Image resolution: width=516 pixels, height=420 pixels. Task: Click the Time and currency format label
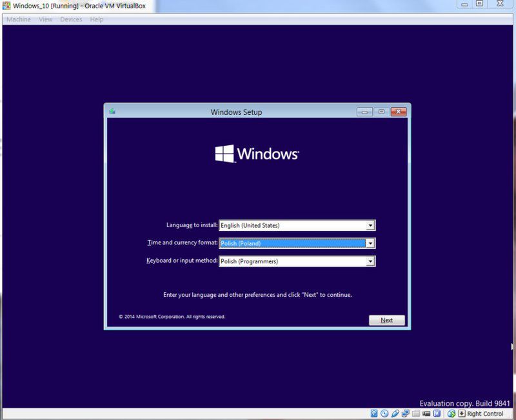(183, 243)
